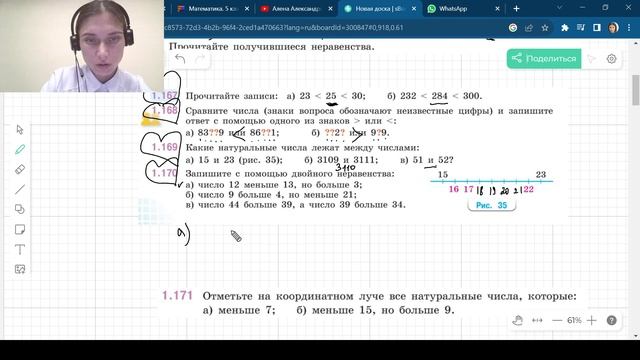Open a new browser tab
The width and height of the screenshot is (640, 360).
(516, 9)
